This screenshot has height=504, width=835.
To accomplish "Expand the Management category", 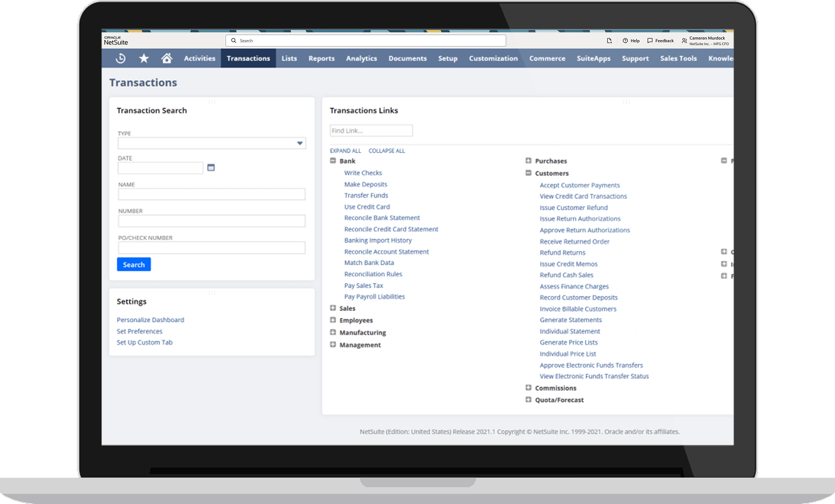I will tap(333, 344).
